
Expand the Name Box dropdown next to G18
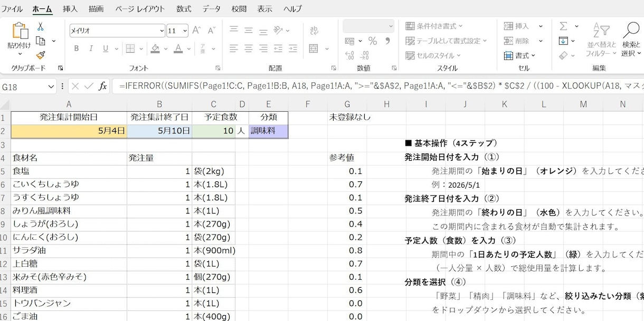(51, 86)
